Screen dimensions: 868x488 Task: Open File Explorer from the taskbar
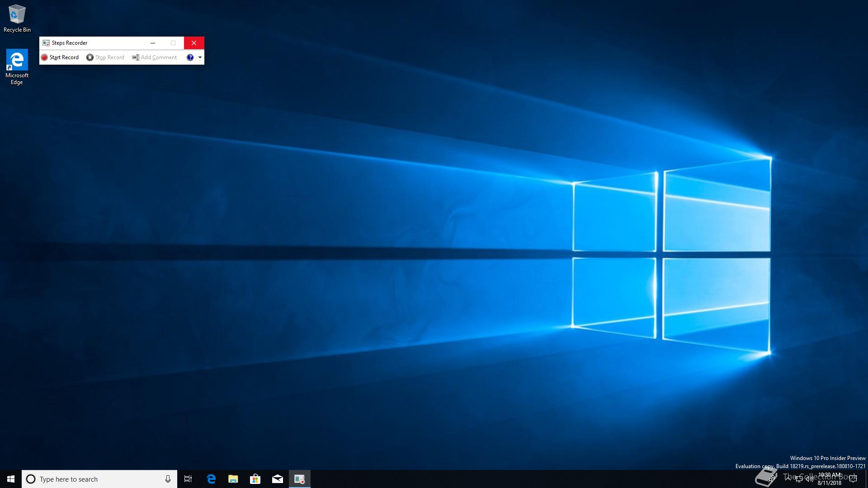[233, 479]
